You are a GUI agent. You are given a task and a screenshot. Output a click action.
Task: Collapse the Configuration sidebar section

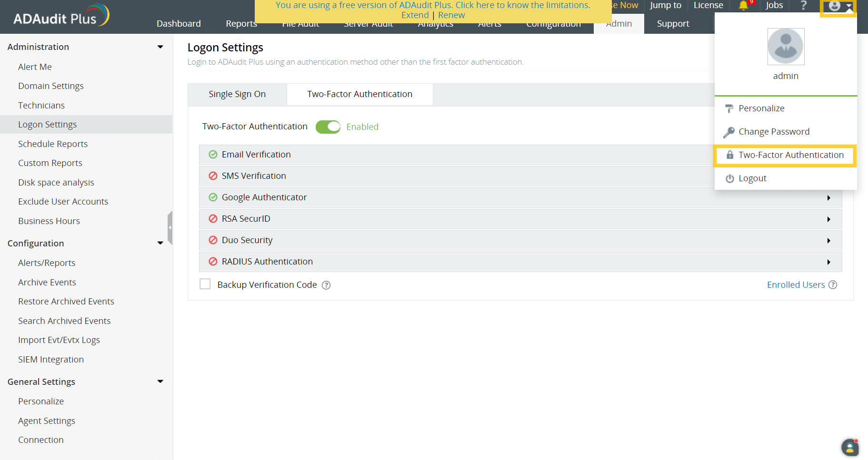160,244
